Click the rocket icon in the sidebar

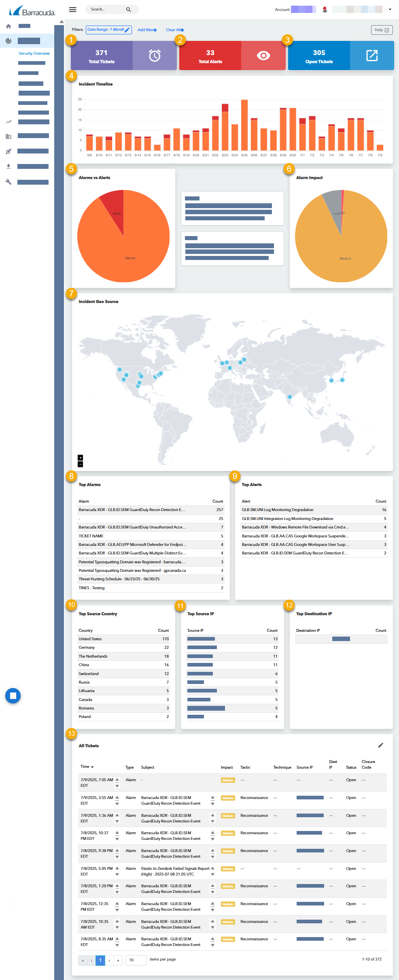8,151
